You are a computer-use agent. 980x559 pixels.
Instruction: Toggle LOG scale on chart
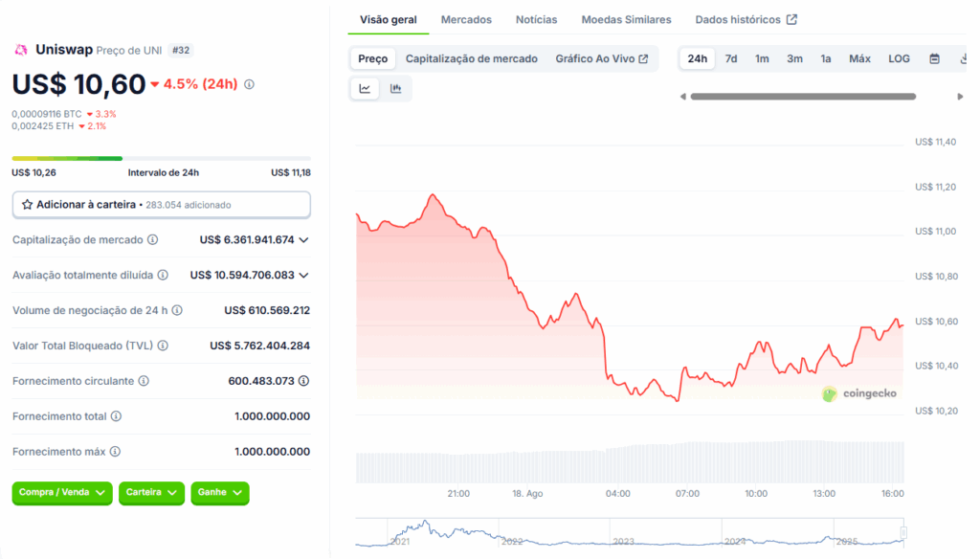click(899, 58)
